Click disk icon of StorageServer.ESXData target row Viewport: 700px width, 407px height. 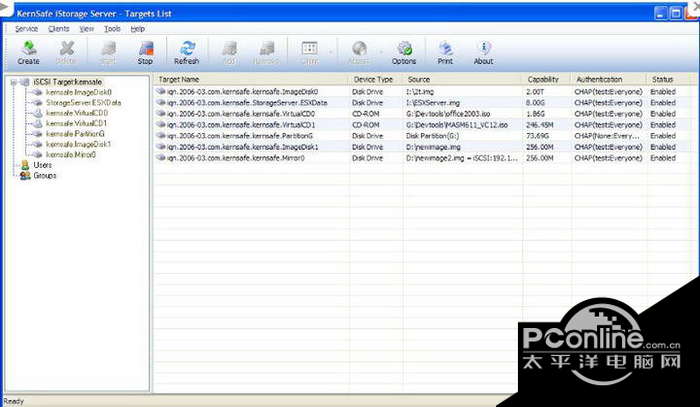pyautogui.click(x=160, y=103)
